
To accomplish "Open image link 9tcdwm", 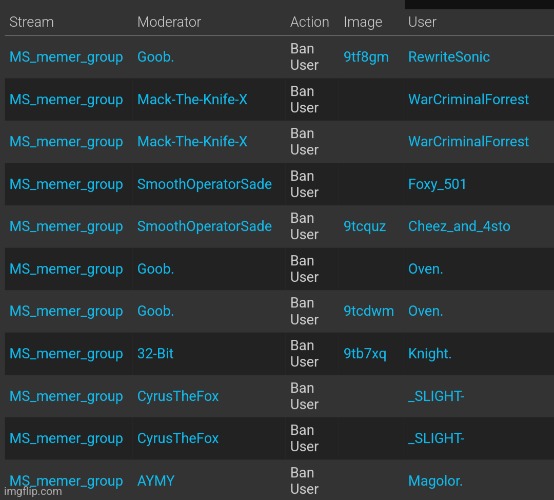I will [369, 311].
